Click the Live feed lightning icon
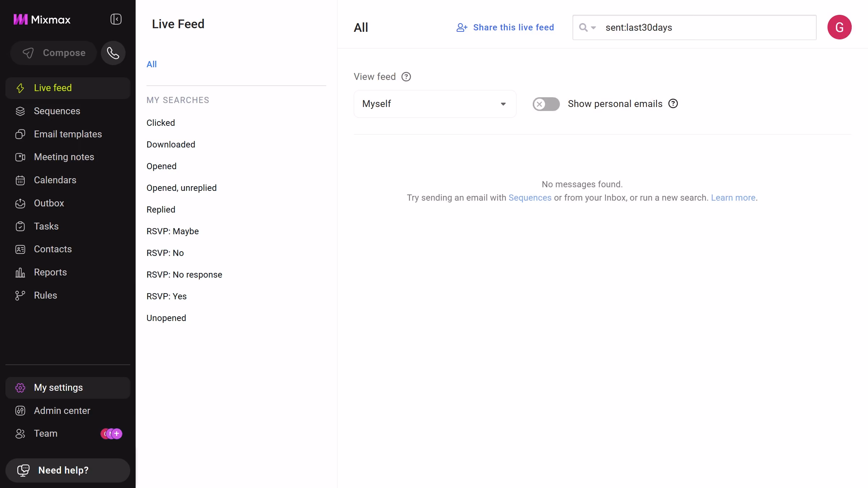 (20, 88)
